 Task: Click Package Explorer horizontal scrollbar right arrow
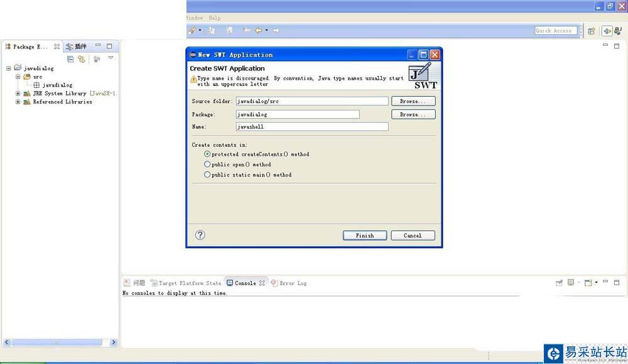[x=113, y=342]
